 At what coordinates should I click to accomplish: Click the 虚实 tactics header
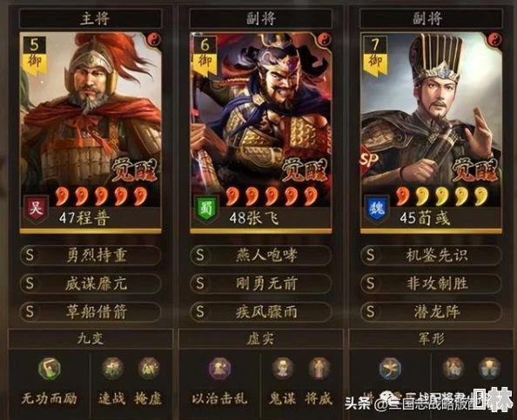pos(260,338)
